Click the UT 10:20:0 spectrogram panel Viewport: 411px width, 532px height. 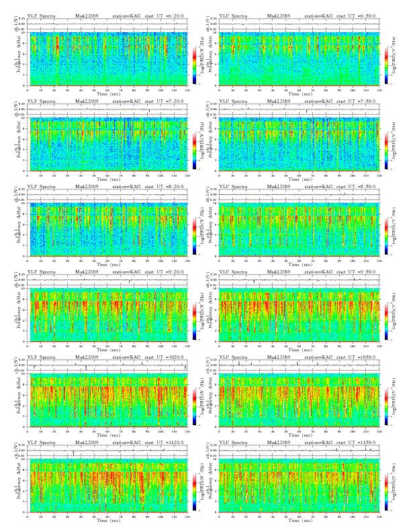[107, 400]
